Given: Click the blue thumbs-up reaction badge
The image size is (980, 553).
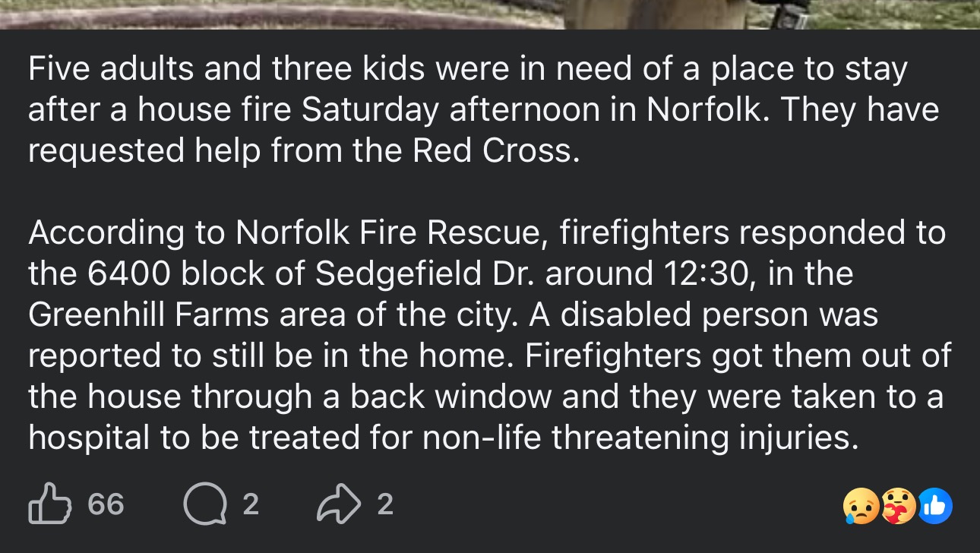Looking at the screenshot, I should pos(935,506).
